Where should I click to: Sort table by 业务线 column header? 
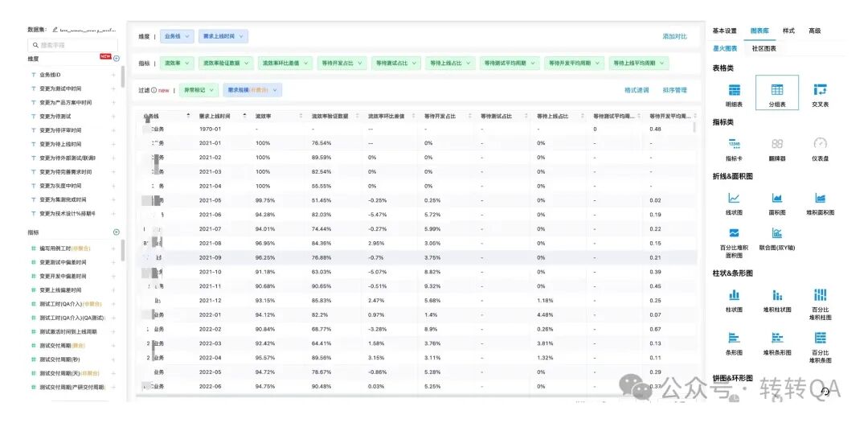(151, 117)
